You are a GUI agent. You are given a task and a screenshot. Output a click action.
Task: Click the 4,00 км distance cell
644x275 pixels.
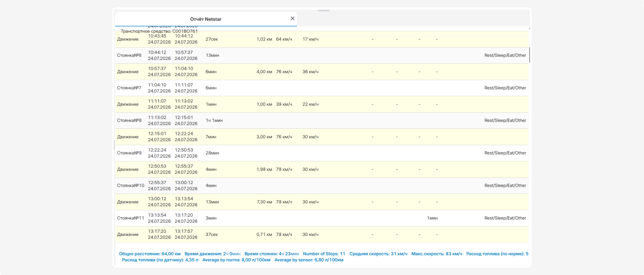point(264,72)
